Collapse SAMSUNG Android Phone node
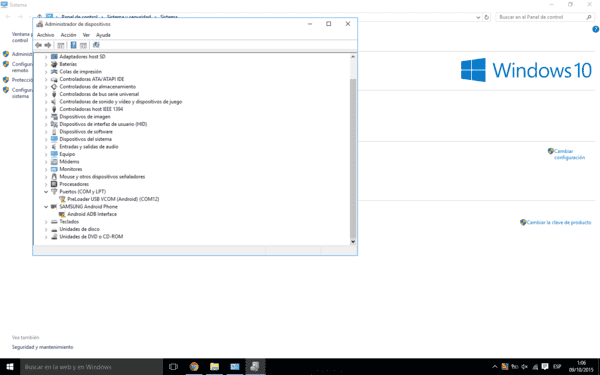 (x=46, y=207)
